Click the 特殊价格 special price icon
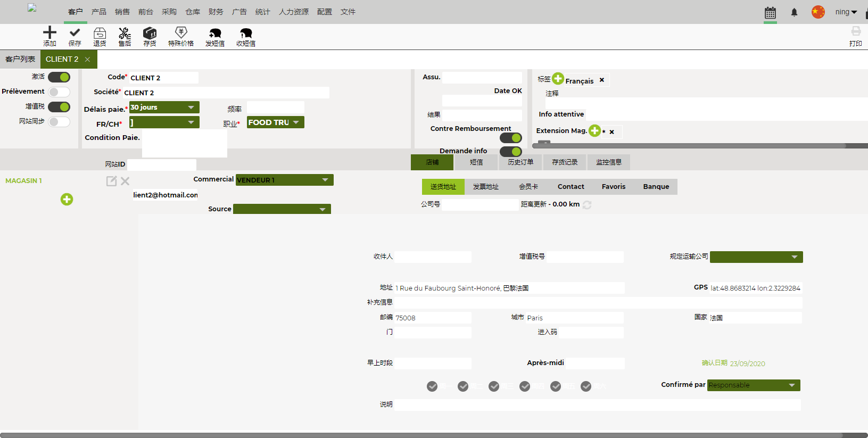The image size is (868, 438). [x=181, y=33]
